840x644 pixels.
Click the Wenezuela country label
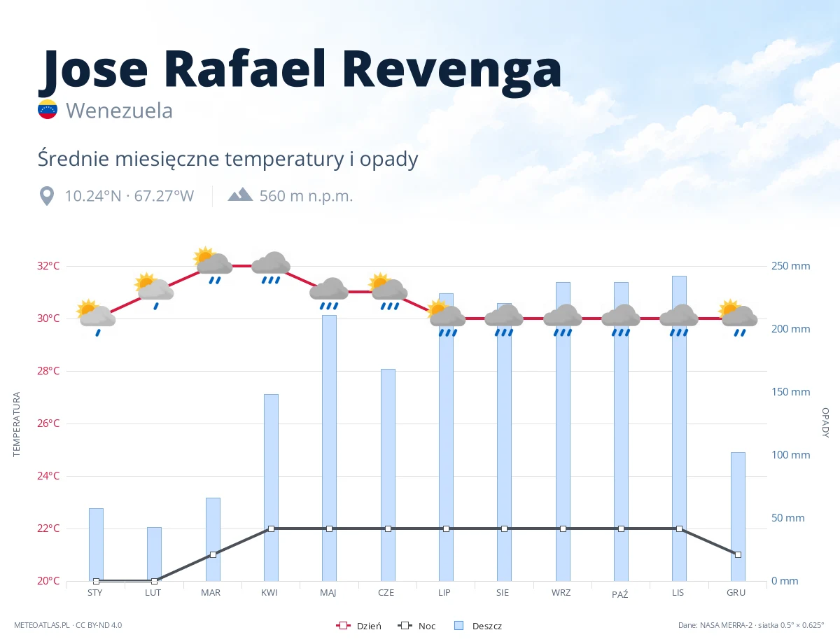point(119,110)
